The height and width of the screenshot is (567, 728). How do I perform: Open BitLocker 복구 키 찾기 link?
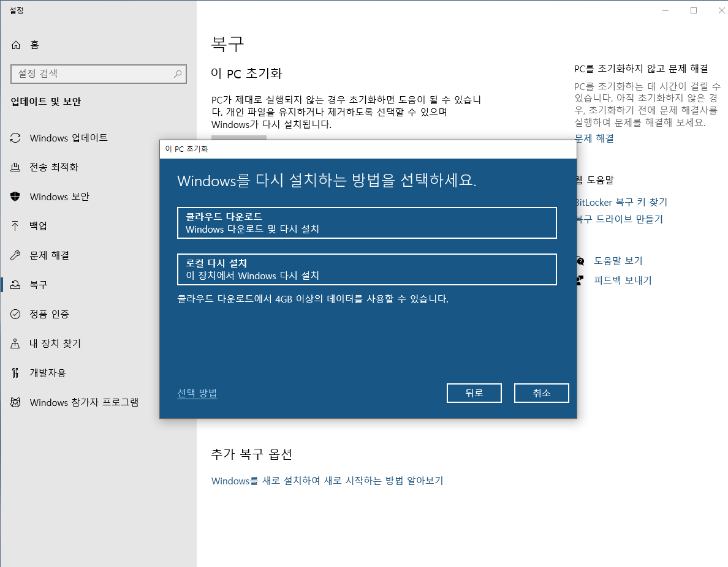622,202
